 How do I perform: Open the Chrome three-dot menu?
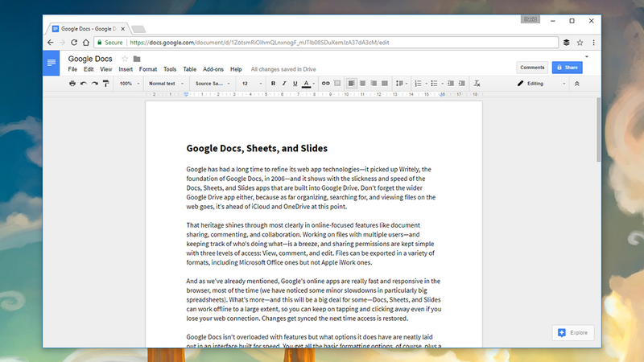pyautogui.click(x=593, y=43)
